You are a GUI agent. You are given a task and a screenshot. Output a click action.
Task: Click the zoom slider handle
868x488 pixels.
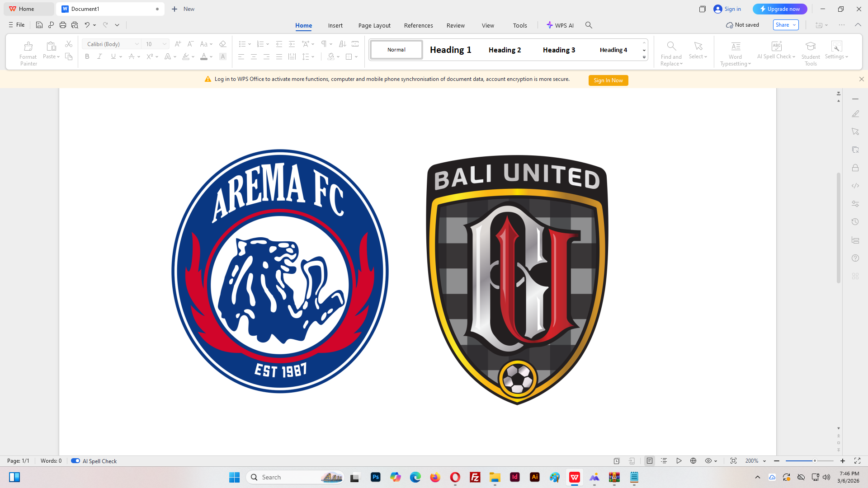(815, 461)
